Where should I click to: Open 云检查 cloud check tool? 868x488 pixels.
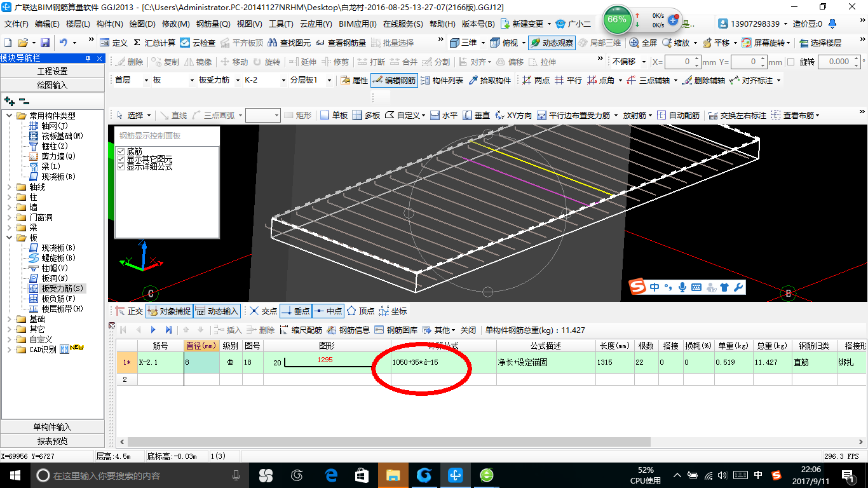tap(198, 43)
